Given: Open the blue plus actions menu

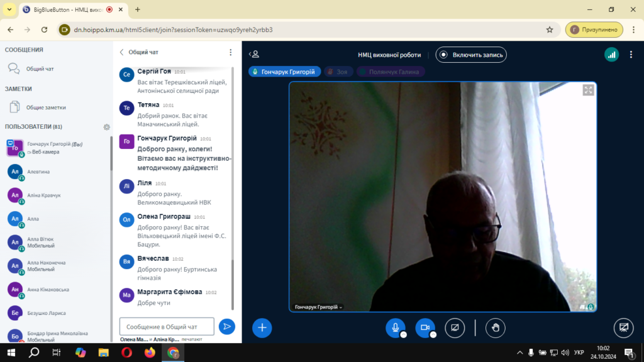Looking at the screenshot, I should [262, 327].
